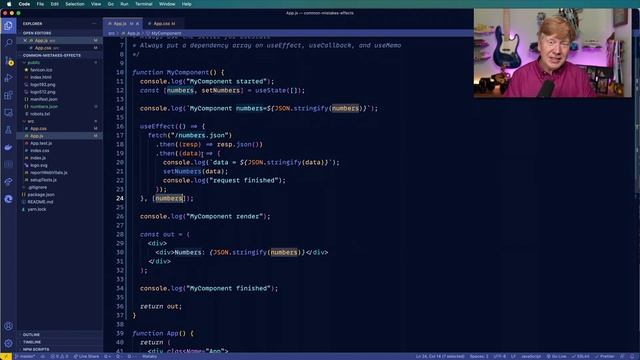The width and height of the screenshot is (640, 360).
Task: Open favicon.ico in file tree
Action: point(59,70)
